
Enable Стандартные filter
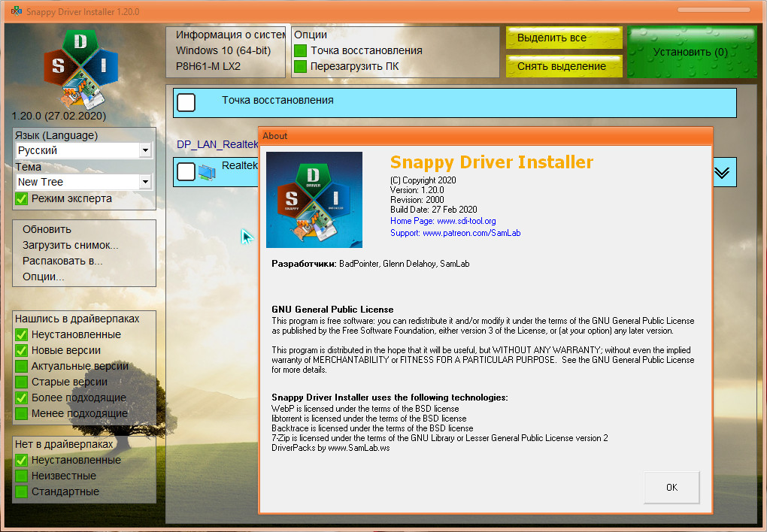click(x=21, y=491)
